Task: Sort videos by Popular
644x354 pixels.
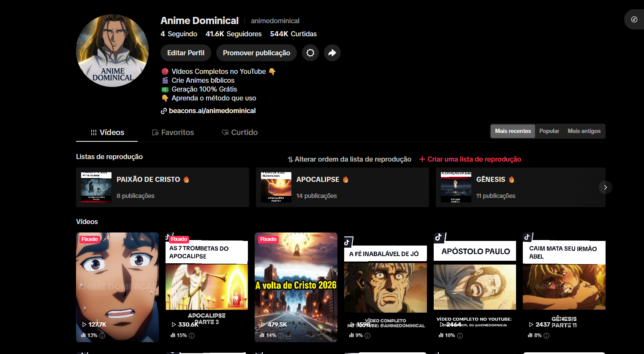Action: [x=549, y=131]
